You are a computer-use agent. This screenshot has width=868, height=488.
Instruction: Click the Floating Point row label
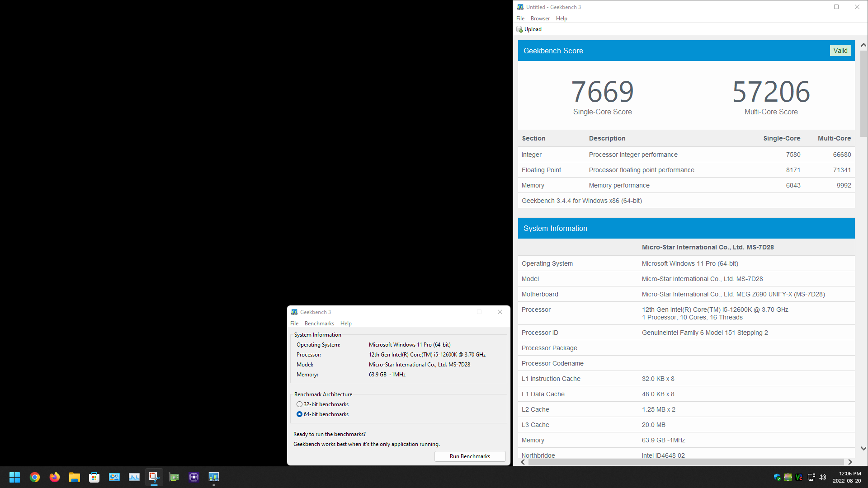541,170
